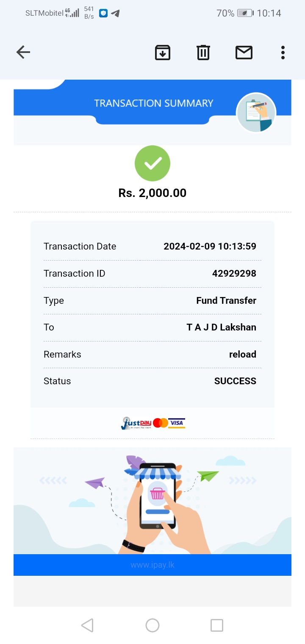
Task: Mark email as unread envelope icon
Action: pyautogui.click(x=244, y=53)
